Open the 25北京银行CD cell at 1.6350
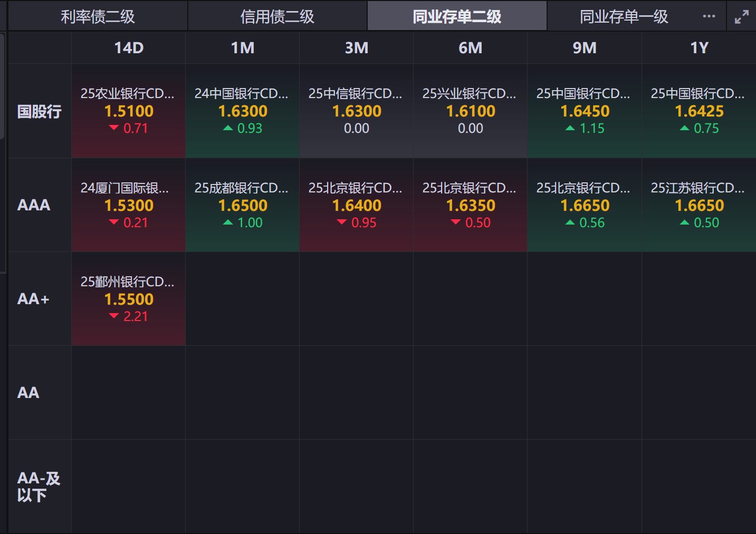This screenshot has height=534, width=756. pyautogui.click(x=471, y=205)
